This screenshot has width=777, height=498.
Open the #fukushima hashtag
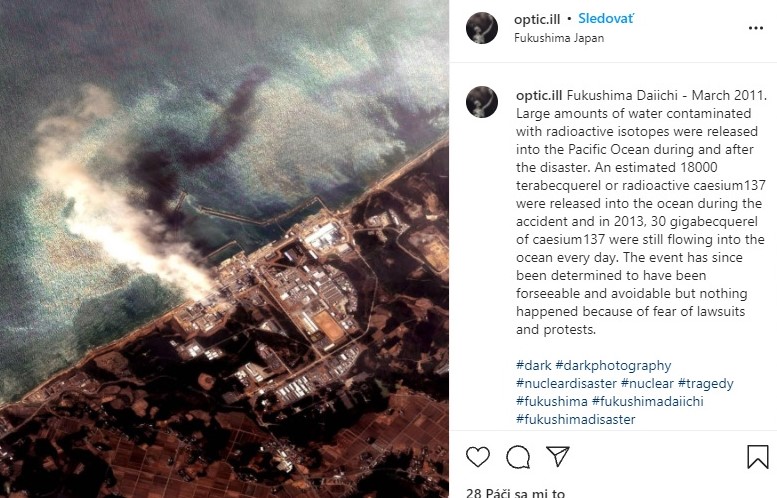point(552,401)
